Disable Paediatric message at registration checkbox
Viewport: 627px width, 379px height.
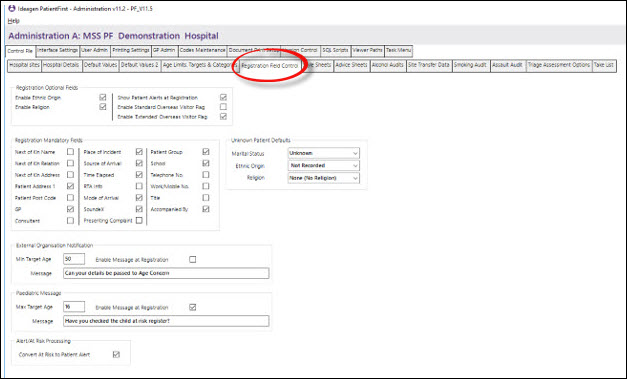(192, 307)
